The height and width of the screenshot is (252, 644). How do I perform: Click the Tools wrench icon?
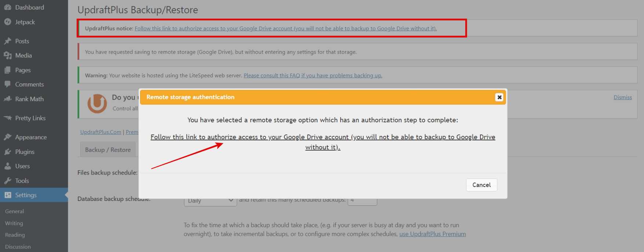8,181
